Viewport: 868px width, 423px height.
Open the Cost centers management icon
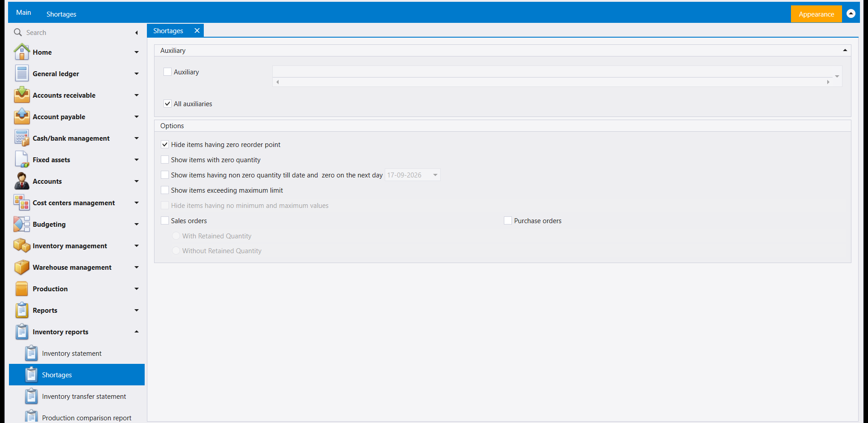(21, 203)
